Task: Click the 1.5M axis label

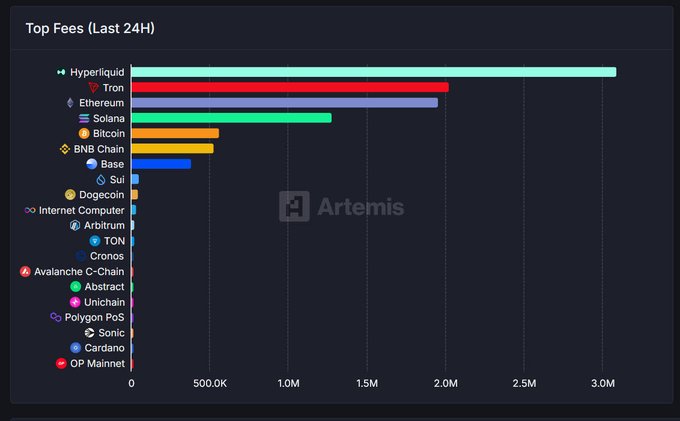Action: [367, 384]
